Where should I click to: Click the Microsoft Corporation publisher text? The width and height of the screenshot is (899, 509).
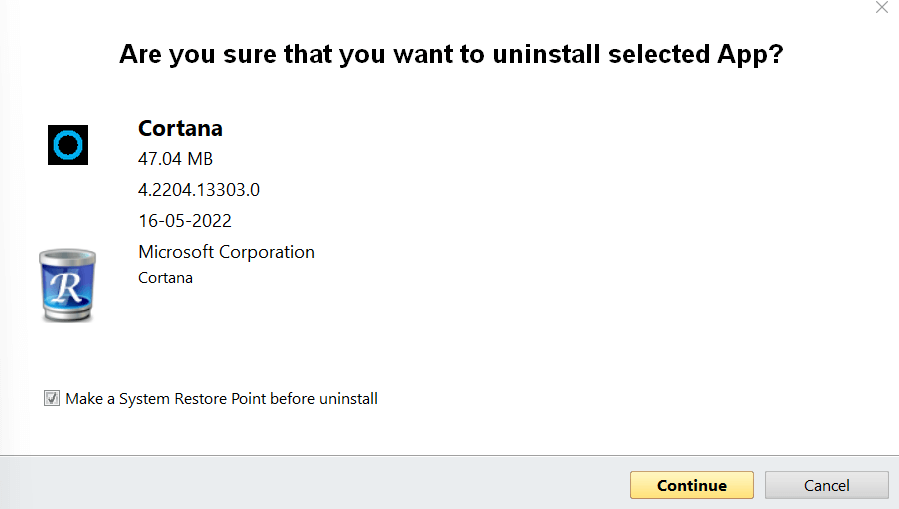click(226, 252)
